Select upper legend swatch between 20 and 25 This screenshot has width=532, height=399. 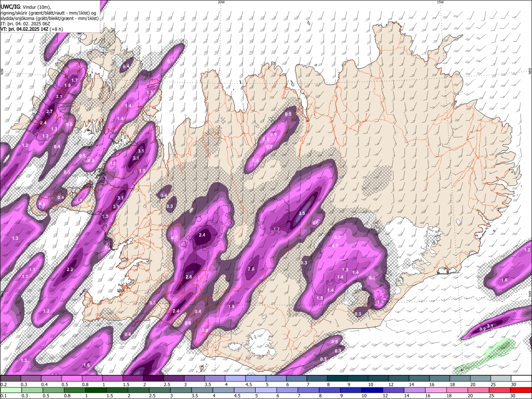481,379
